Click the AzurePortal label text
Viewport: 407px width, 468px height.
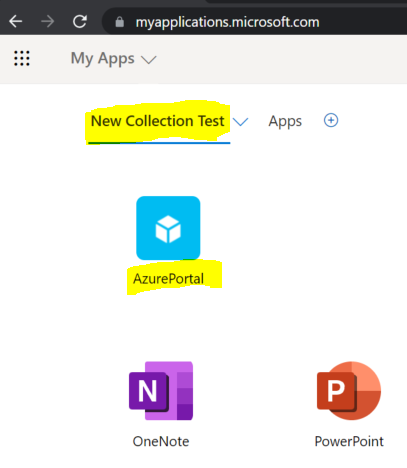(168, 278)
